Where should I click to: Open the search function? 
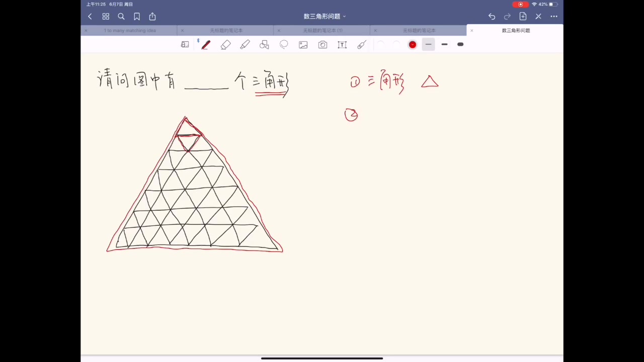tap(121, 16)
